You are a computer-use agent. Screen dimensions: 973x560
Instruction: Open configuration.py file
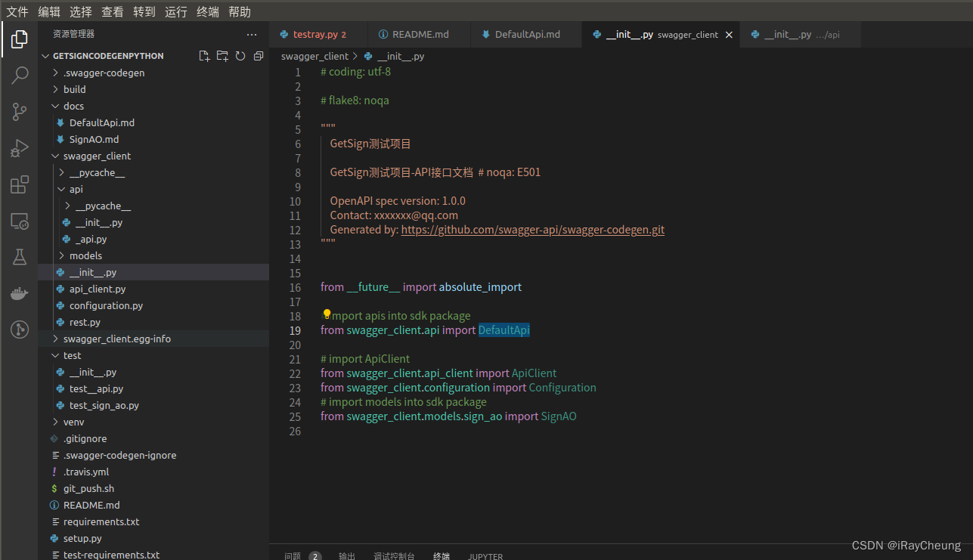[153, 305]
